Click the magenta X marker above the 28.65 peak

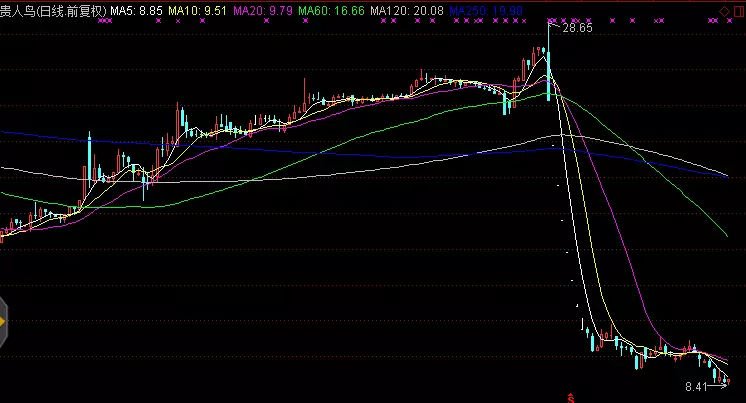coord(549,19)
